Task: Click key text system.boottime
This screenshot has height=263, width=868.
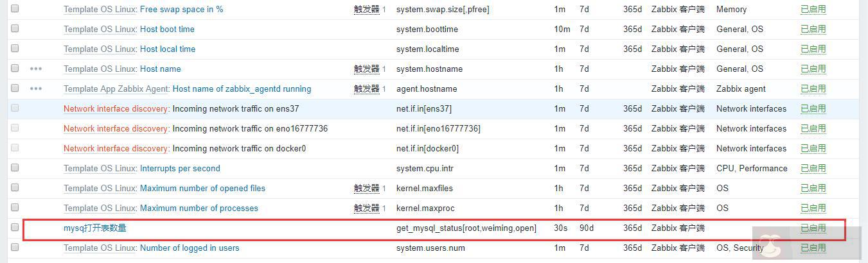Action: tap(427, 29)
